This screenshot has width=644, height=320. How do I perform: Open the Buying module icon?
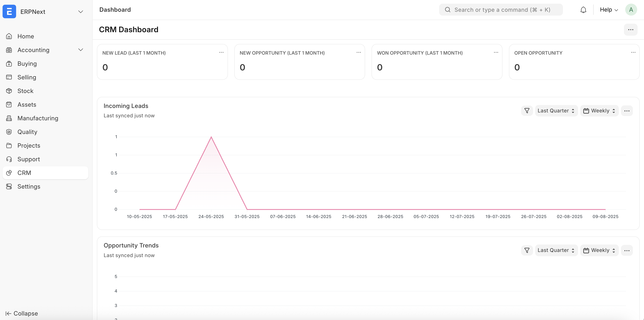click(x=9, y=64)
